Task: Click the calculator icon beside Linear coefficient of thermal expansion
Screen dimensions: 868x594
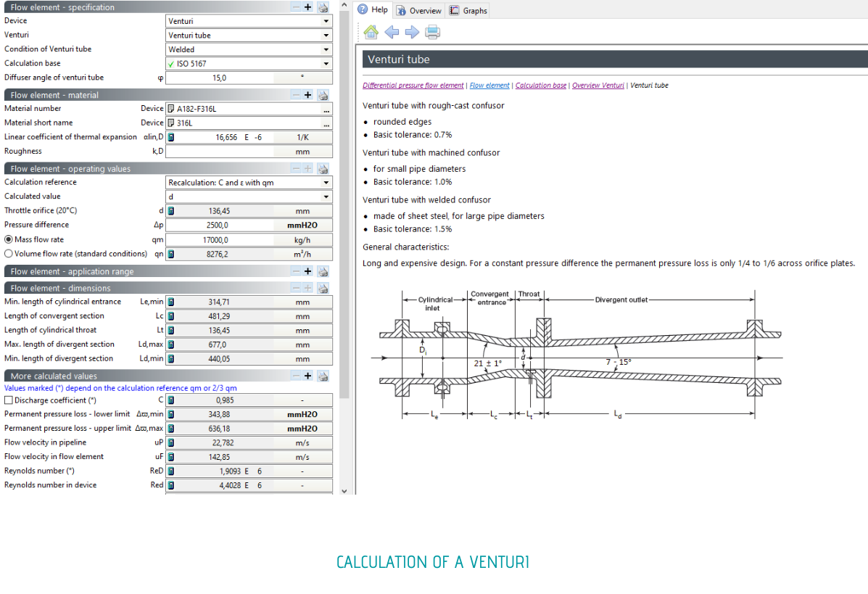Action: [x=171, y=137]
